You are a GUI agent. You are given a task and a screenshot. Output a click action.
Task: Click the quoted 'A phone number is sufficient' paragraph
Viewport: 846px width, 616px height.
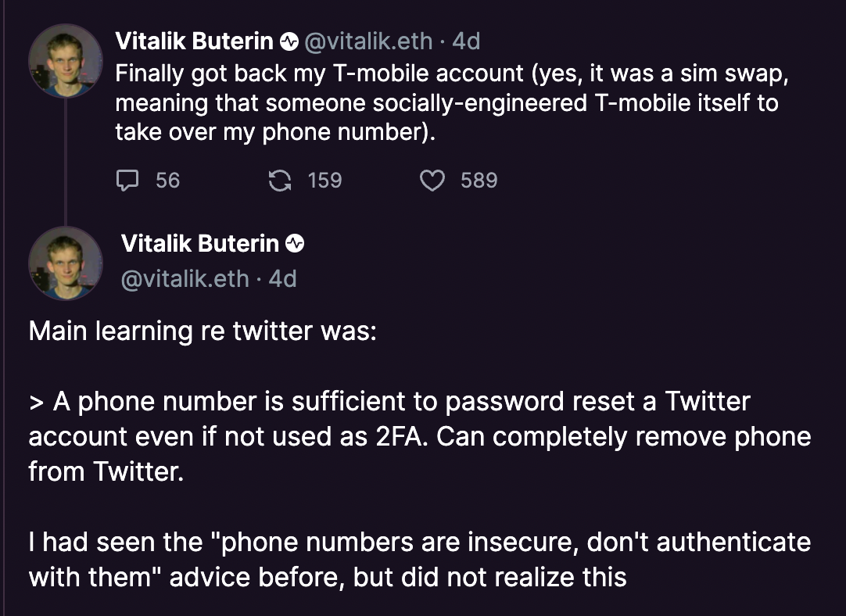(x=420, y=436)
